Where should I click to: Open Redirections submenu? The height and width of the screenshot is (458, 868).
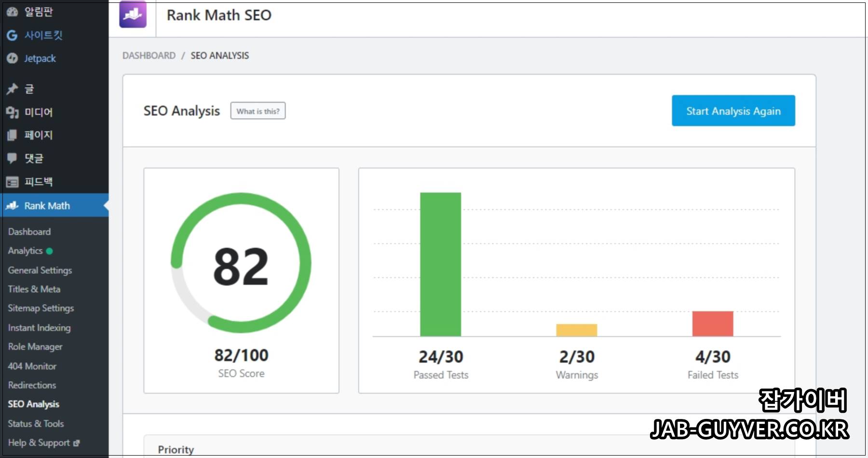pyautogui.click(x=32, y=385)
